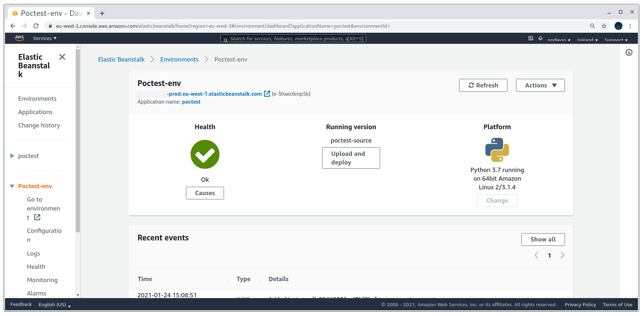Viewport: 644px width, 316px height.
Task: Open the browser zoom indicator icon
Action: (x=593, y=26)
